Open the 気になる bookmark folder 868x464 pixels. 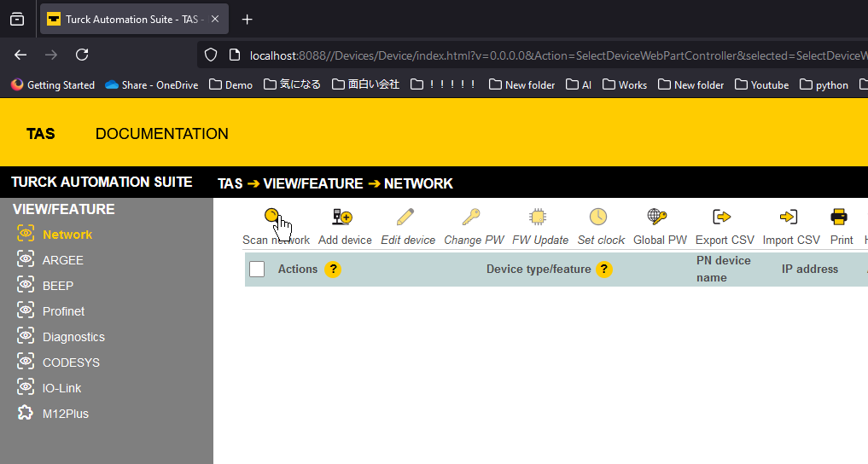(x=292, y=84)
